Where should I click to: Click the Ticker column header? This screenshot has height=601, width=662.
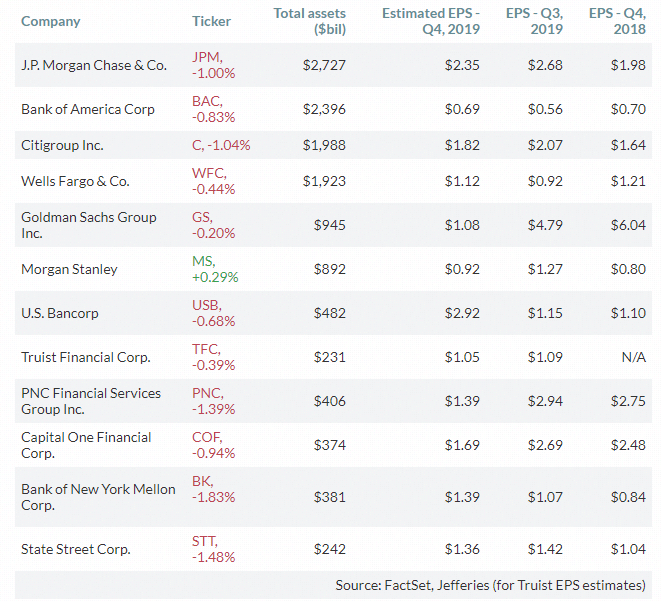[x=211, y=21]
